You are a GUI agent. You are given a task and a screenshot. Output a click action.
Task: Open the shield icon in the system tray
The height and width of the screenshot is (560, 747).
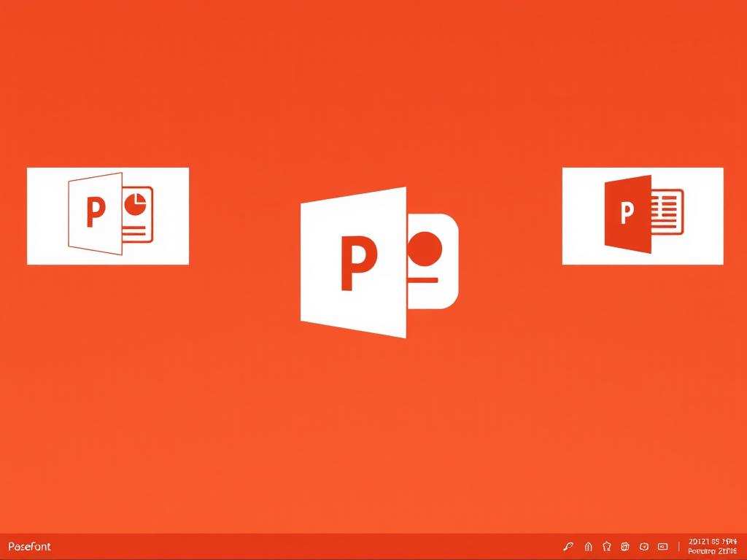pyautogui.click(x=606, y=546)
